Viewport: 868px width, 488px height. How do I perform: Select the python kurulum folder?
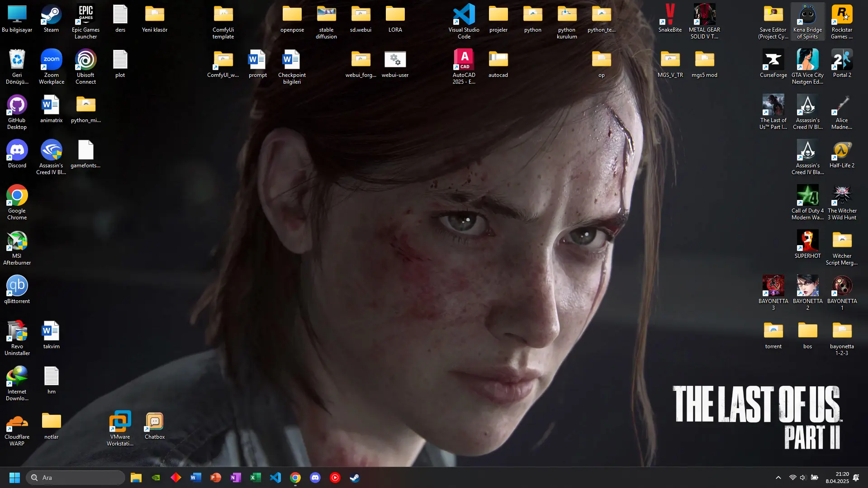[x=567, y=22]
